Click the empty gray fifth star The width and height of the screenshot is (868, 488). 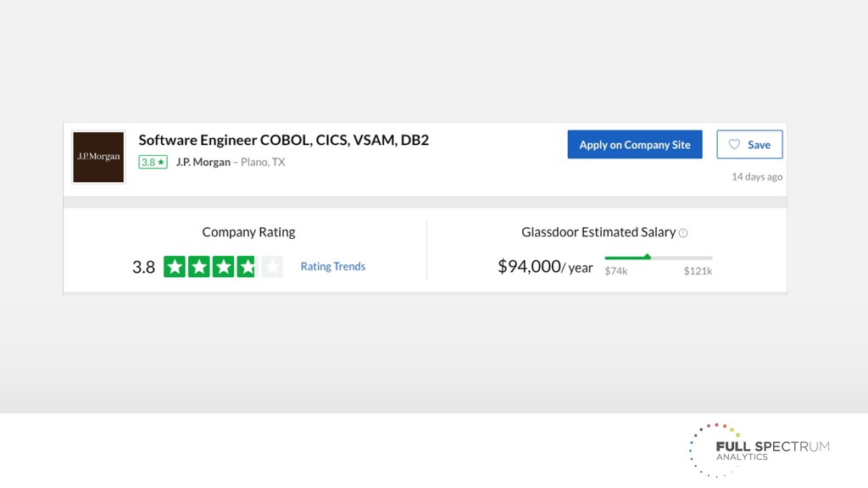pyautogui.click(x=271, y=267)
